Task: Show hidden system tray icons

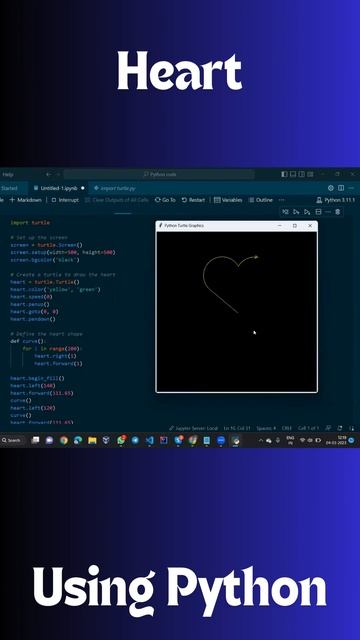Action: [261, 440]
